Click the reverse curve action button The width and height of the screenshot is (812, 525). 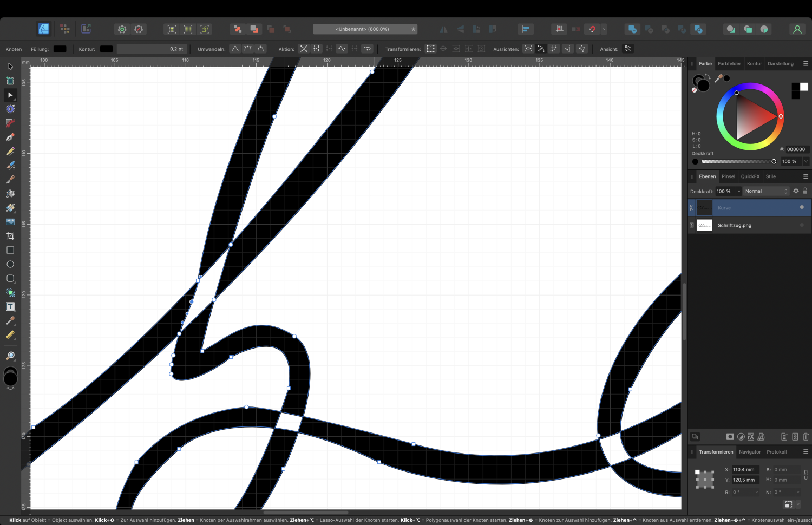[368, 49]
